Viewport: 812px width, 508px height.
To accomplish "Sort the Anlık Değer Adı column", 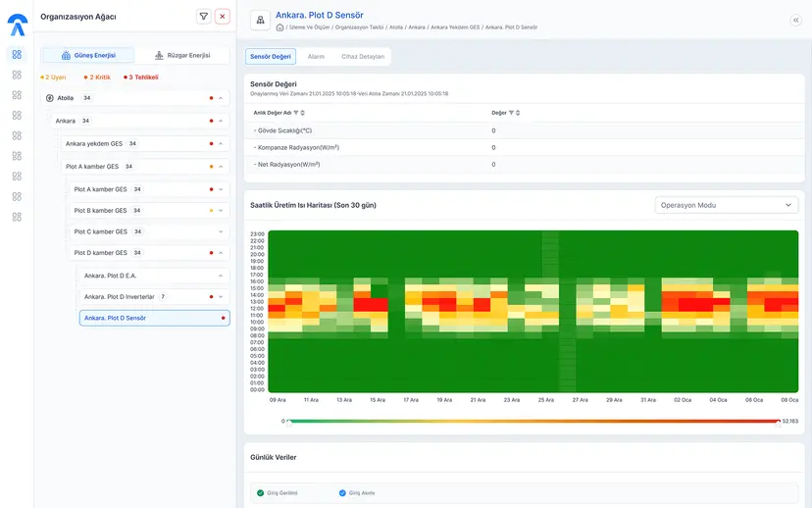I will click(302, 113).
